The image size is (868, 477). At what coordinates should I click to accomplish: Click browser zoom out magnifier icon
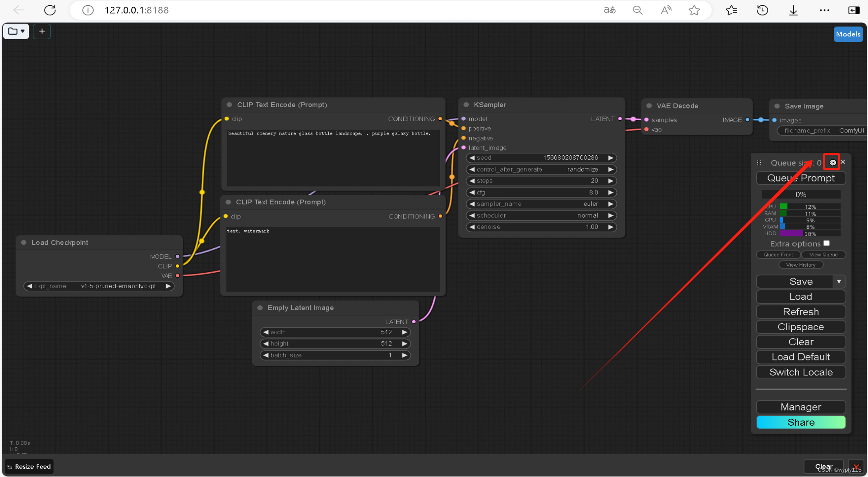pyautogui.click(x=637, y=10)
